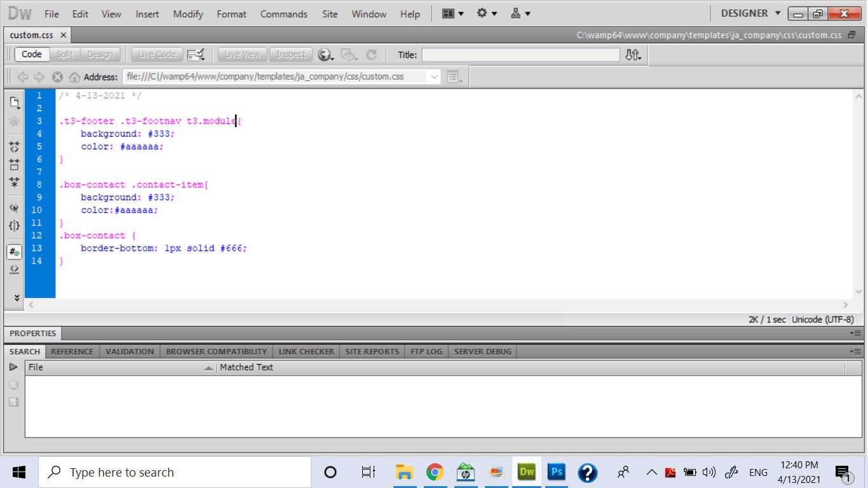Click the Open Documents icon in coding toolbar

tap(14, 102)
